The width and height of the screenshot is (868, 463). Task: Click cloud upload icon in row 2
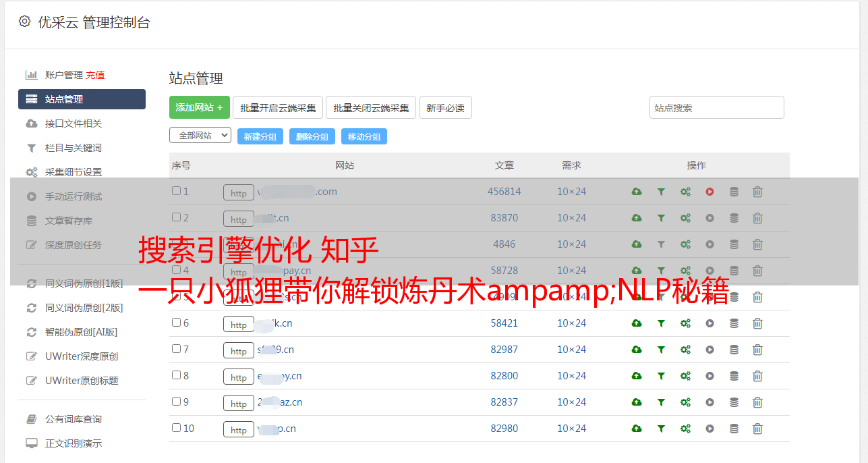coord(637,218)
